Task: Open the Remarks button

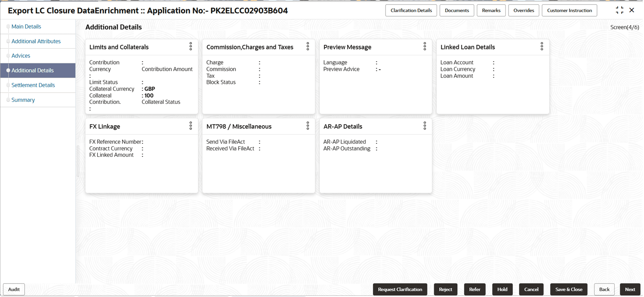Action: tap(491, 10)
